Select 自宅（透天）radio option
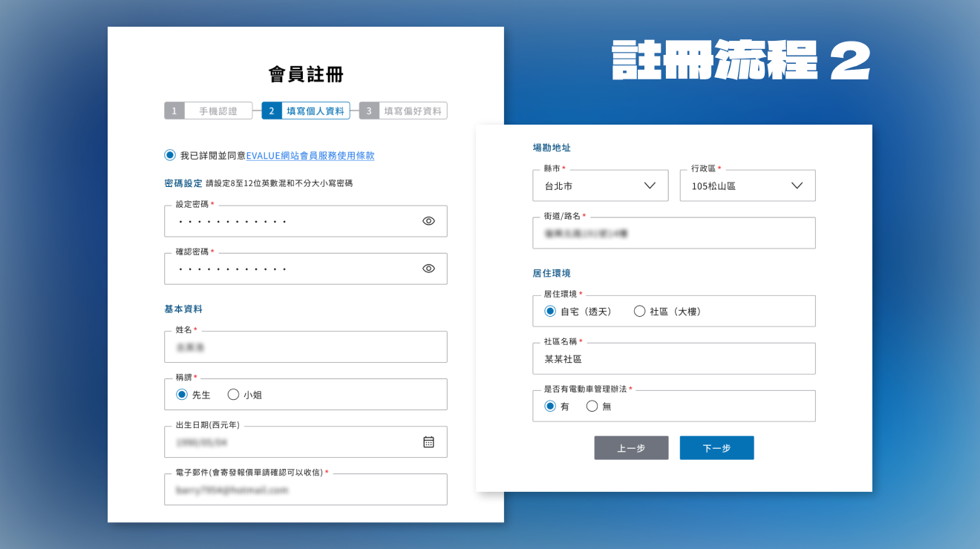Image resolution: width=980 pixels, height=549 pixels. [x=550, y=312]
